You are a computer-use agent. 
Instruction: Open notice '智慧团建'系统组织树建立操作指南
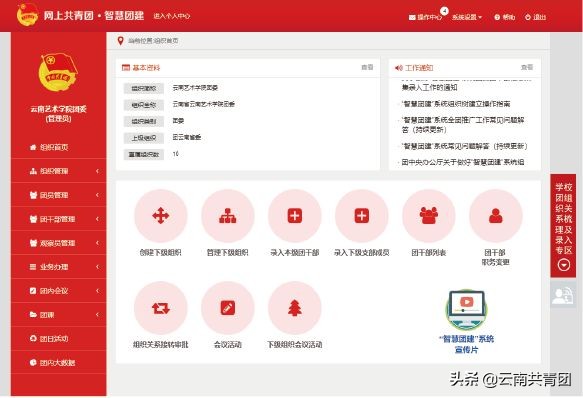pos(456,104)
